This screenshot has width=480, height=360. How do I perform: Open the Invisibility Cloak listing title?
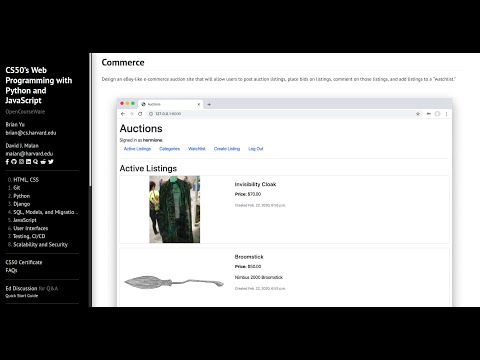coord(255,184)
